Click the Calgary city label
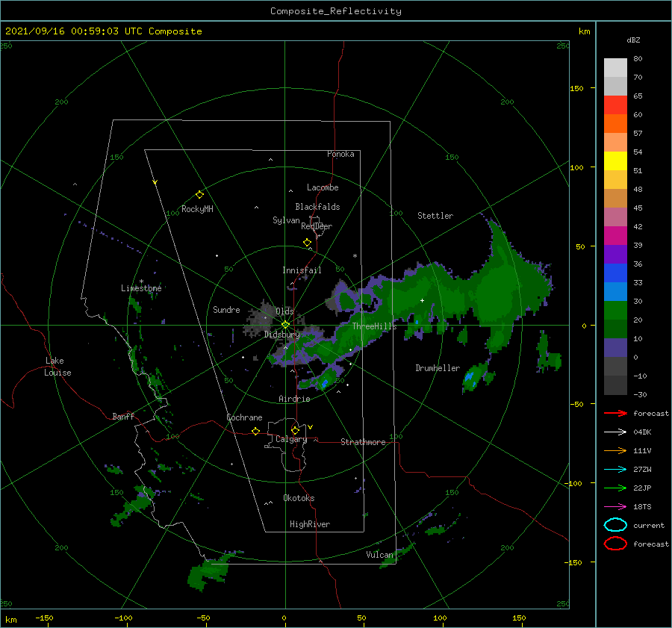This screenshot has height=628, width=672. pos(291,439)
